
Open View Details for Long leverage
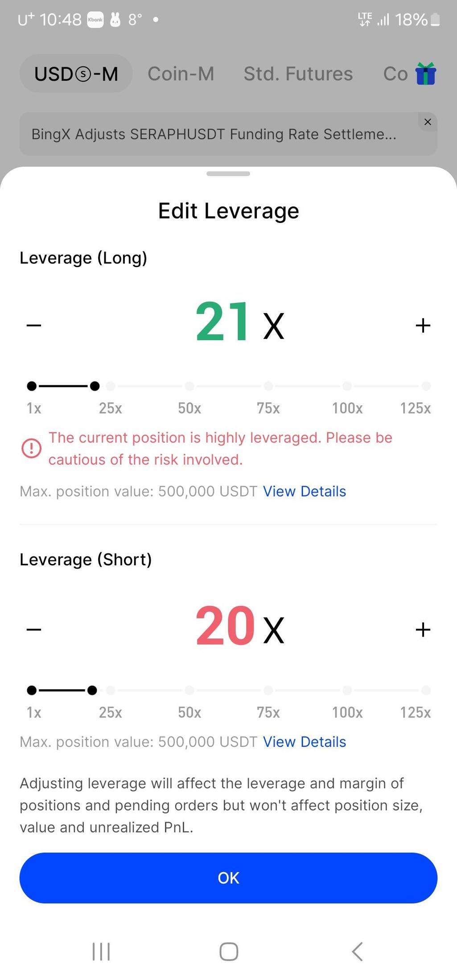pos(305,491)
